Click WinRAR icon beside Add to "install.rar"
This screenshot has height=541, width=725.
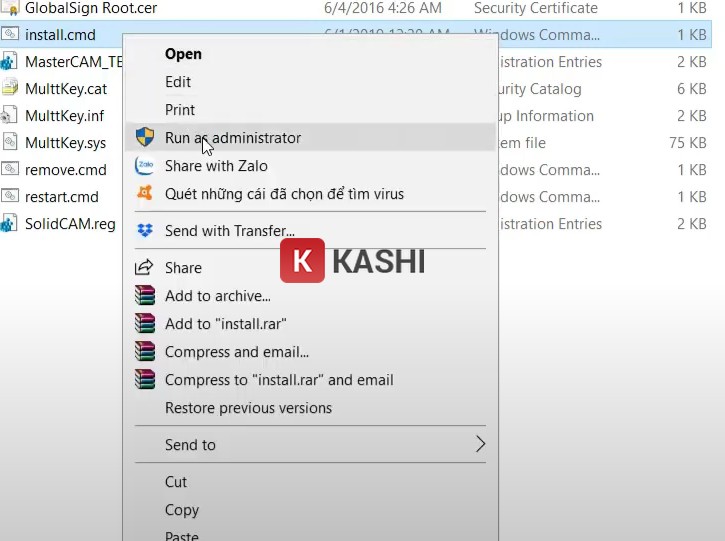coord(145,323)
